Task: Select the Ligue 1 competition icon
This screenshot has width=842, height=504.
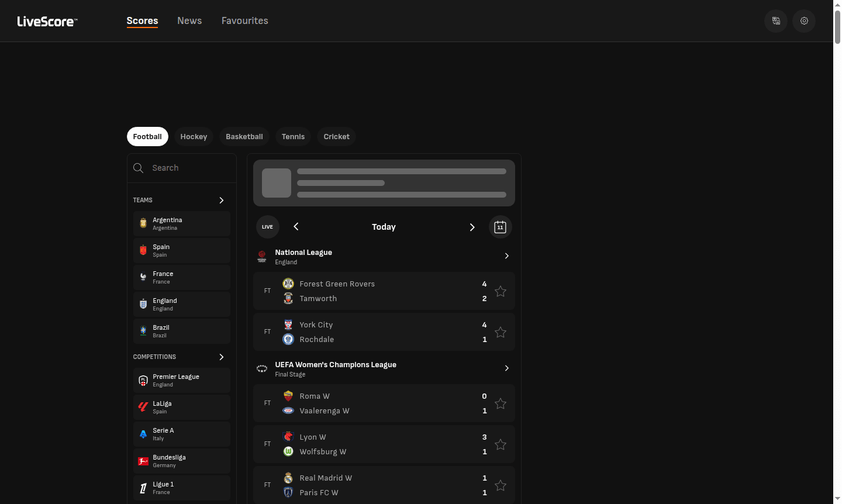Action: click(x=143, y=488)
